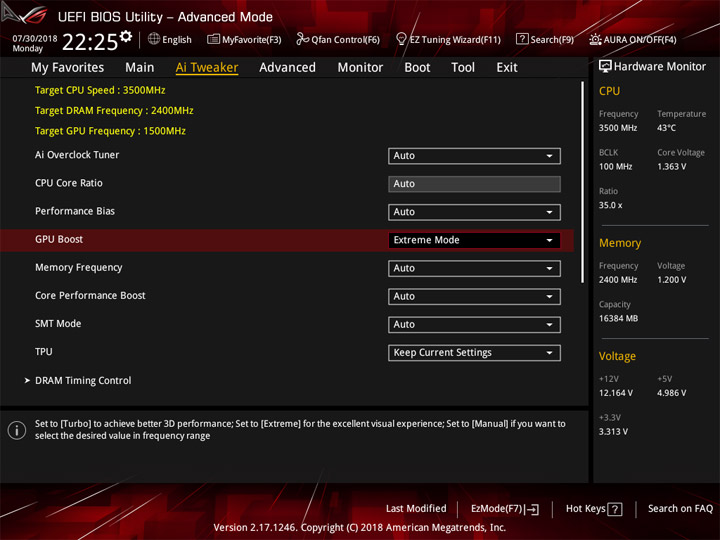
Task: Open GPU Boost Extreme Mode dropdown
Action: coord(474,240)
